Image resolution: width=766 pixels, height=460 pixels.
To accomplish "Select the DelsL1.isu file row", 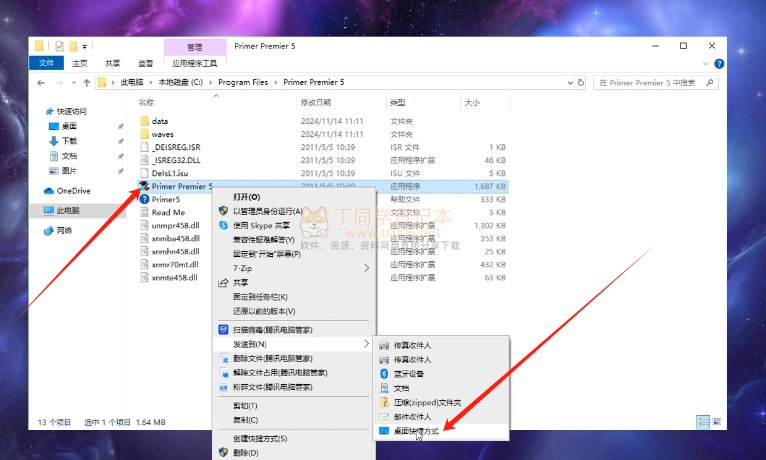I will click(322, 173).
